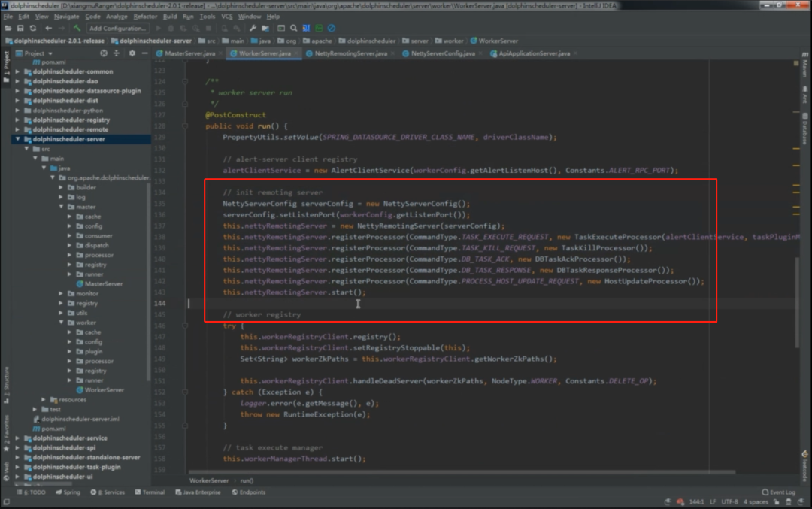Open the Project view selector dropdown

[x=35, y=53]
